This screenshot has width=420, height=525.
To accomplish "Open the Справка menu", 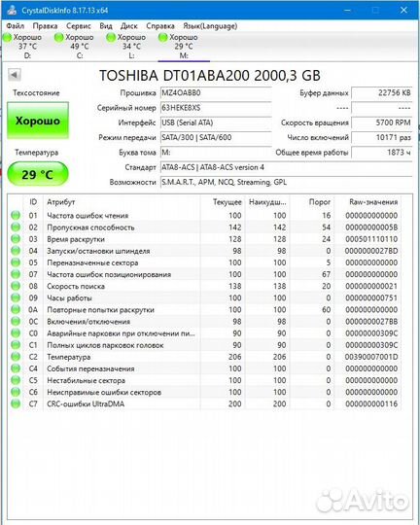I will coord(160,26).
